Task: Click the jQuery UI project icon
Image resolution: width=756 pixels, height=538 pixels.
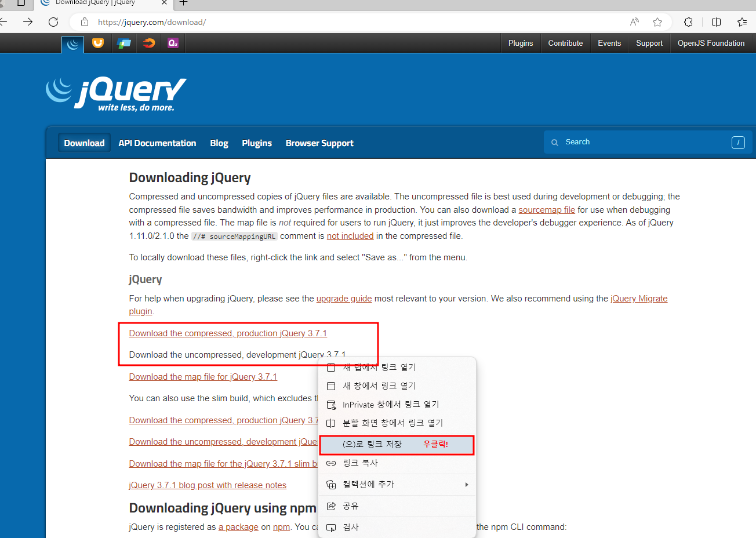Action: click(x=98, y=43)
